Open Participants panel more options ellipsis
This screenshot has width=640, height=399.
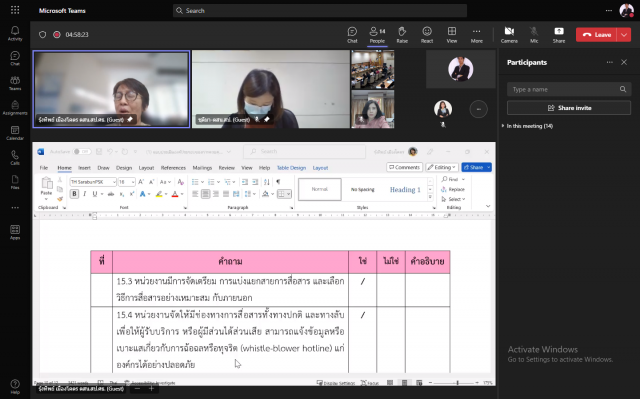[x=609, y=62]
